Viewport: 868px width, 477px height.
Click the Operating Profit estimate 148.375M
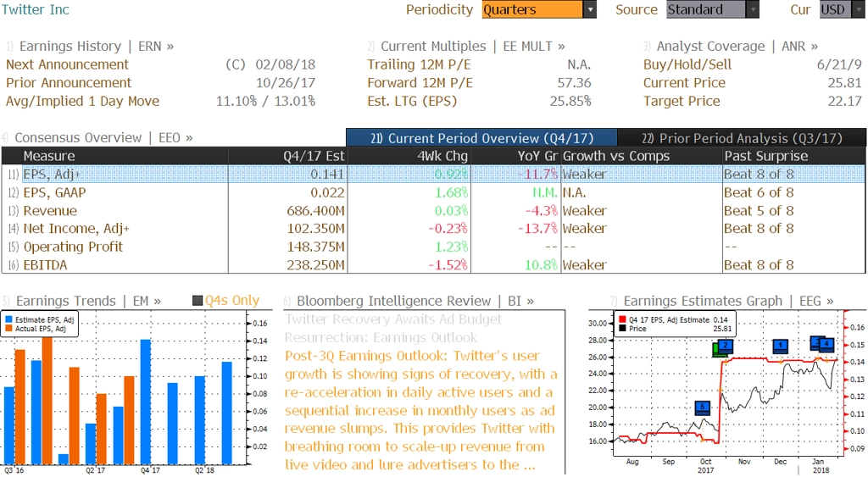point(315,247)
